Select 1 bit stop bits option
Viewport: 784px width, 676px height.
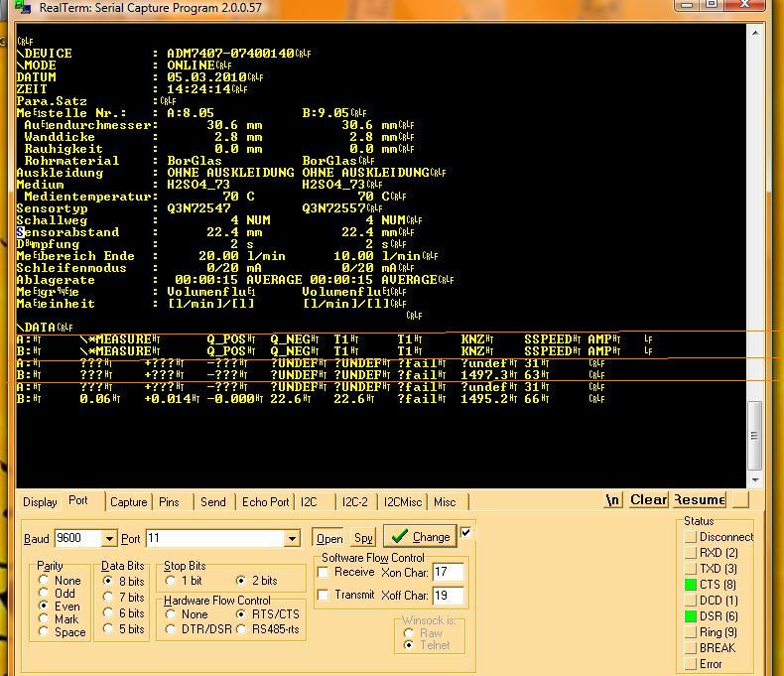tap(171, 580)
